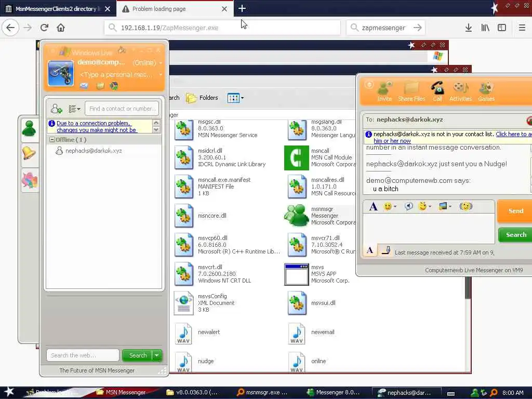The image size is (532, 399).
Task: Click the orange Send button
Action: point(515,211)
